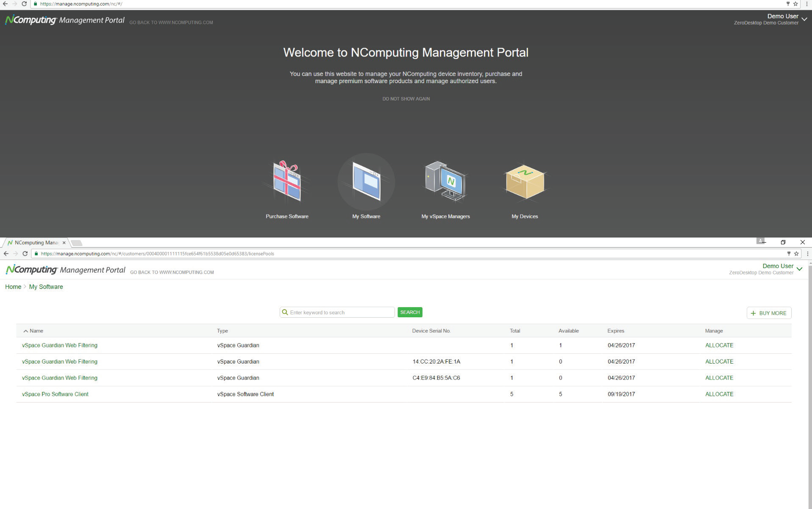Screen dimensions: 812x509
Task: Expand Demo User menu in top window
Action: click(x=804, y=20)
